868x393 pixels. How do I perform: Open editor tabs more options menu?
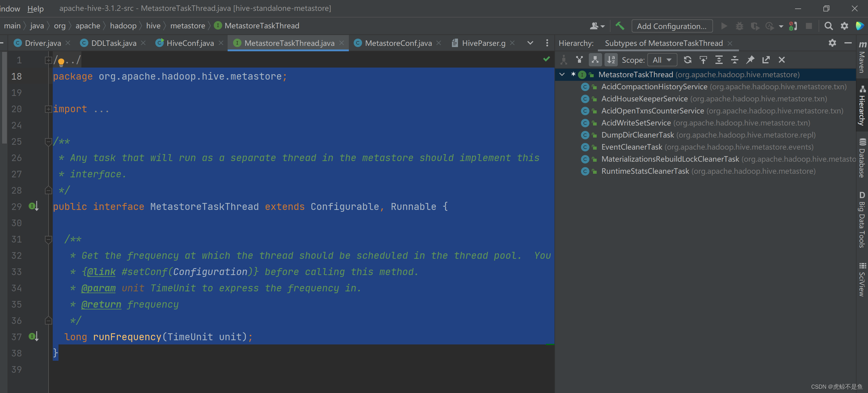tap(547, 43)
